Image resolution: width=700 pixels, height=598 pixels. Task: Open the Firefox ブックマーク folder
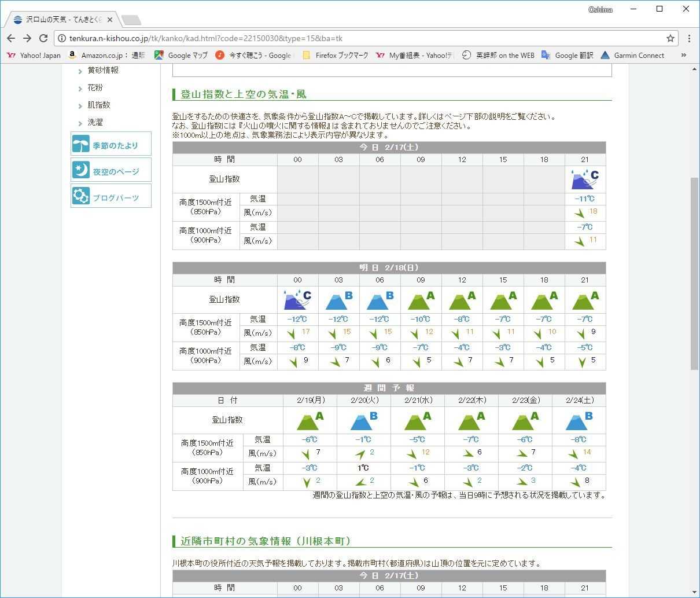(x=335, y=56)
